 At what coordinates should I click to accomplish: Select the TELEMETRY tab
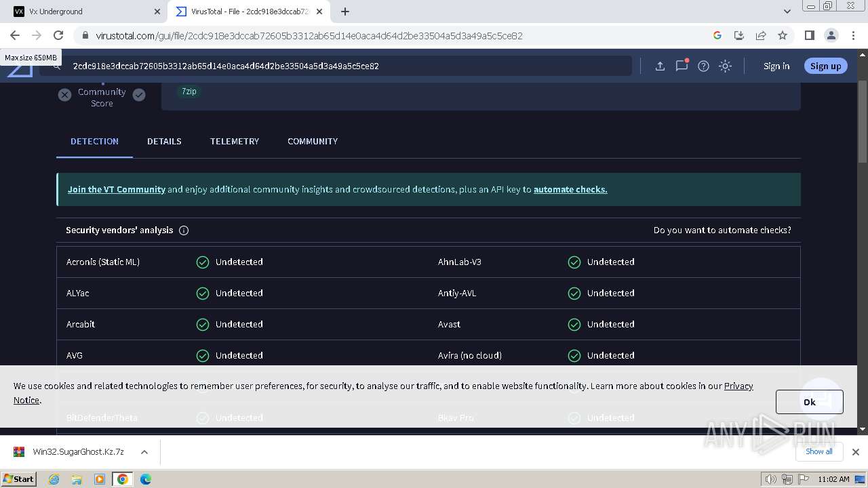pos(235,141)
